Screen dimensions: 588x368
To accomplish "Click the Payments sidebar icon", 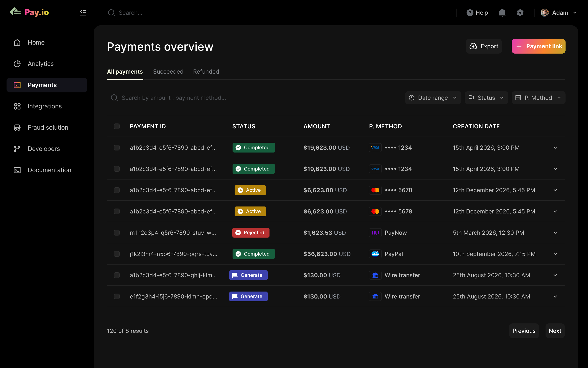I will [x=17, y=85].
